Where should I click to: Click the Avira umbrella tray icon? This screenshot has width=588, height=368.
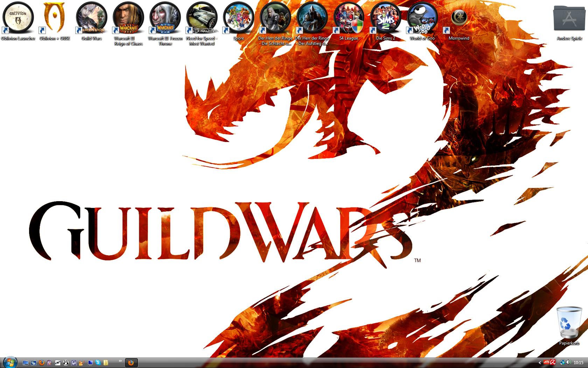tap(553, 363)
